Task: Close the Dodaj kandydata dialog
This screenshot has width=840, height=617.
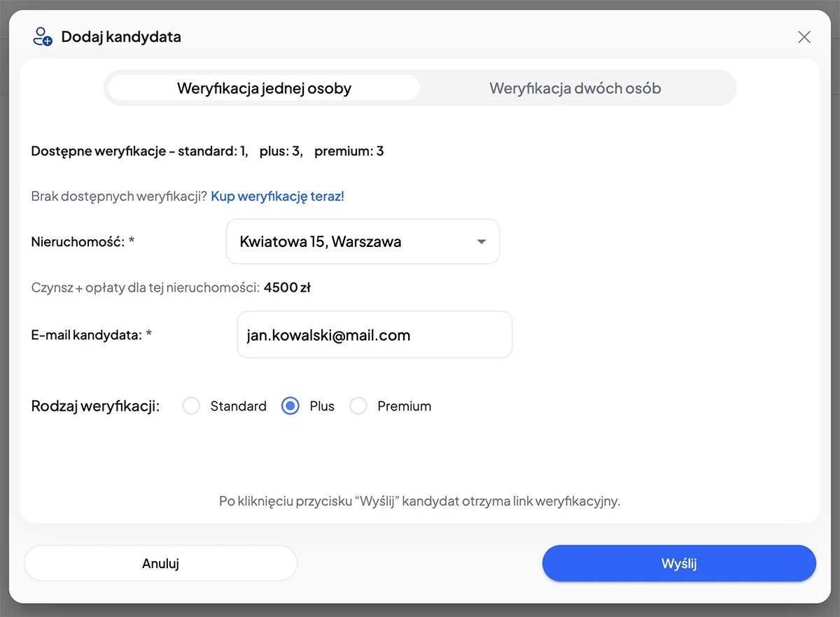Action: point(804,37)
